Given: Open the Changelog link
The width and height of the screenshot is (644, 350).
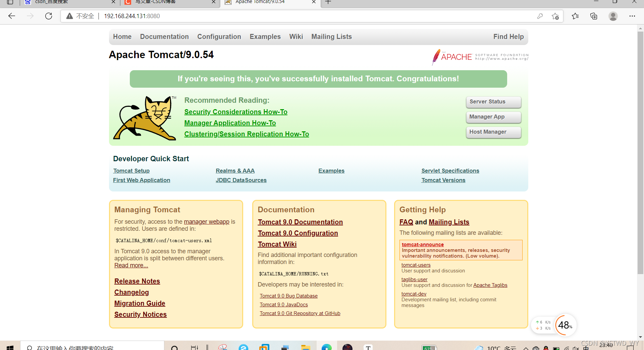Looking at the screenshot, I should [131, 292].
